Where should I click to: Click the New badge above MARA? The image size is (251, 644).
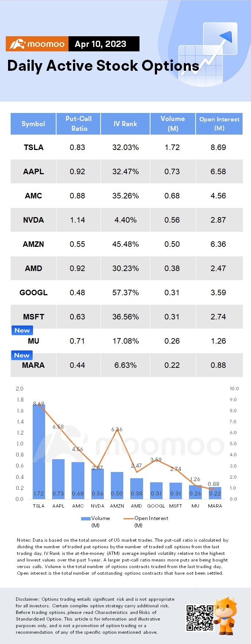point(22,355)
